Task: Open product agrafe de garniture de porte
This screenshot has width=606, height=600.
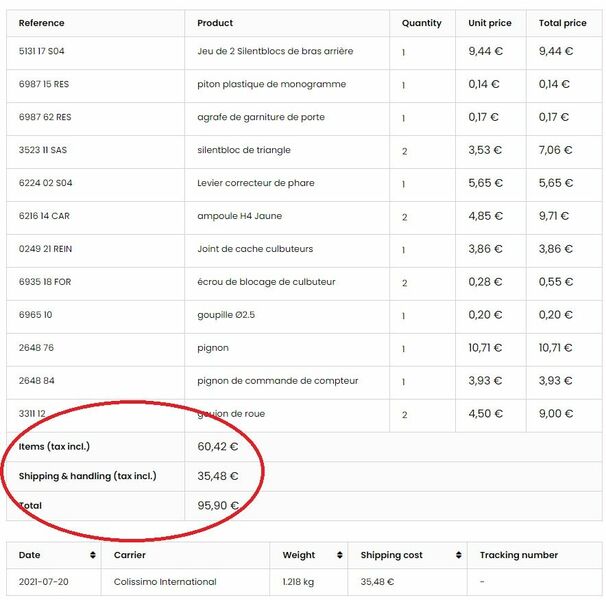Action: (261, 117)
